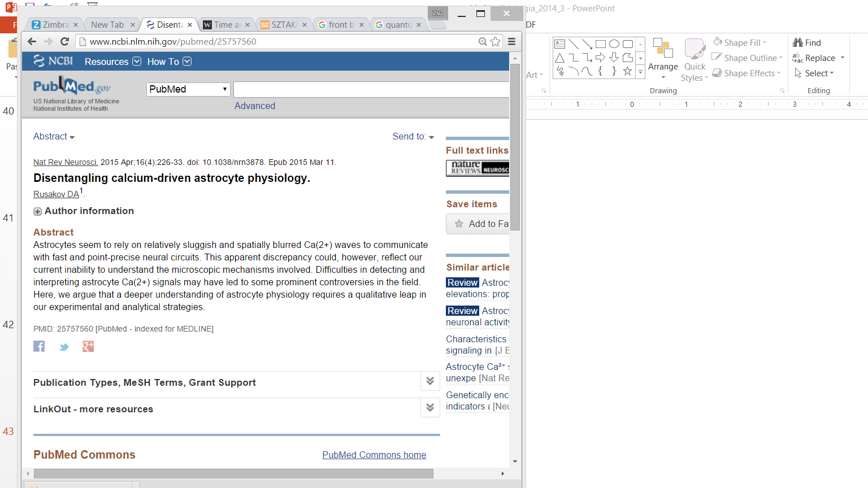Open Select dropdown in PowerPoint Editing
Viewport: 868px width, 488px height.
pyautogui.click(x=814, y=73)
